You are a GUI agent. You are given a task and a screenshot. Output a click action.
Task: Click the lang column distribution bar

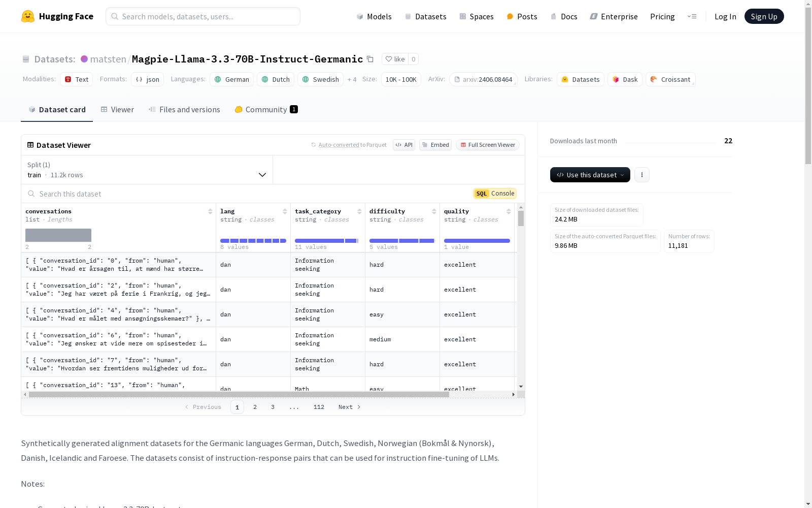click(253, 241)
